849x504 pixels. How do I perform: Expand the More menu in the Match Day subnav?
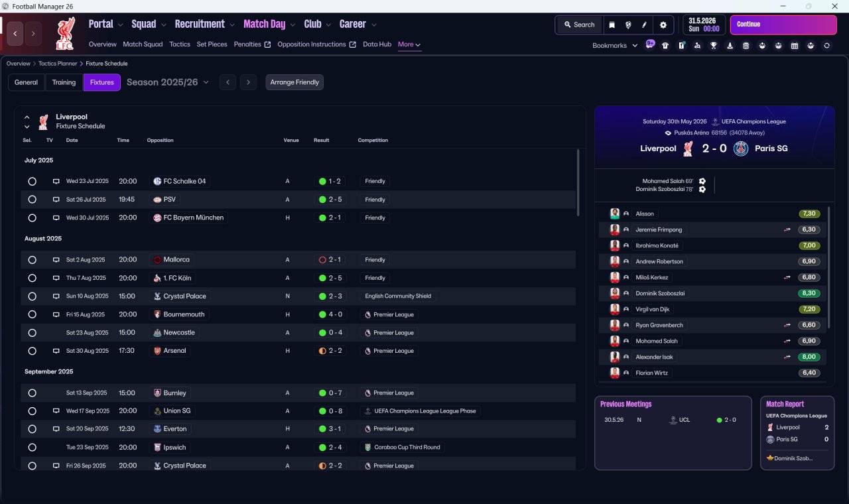coord(409,44)
